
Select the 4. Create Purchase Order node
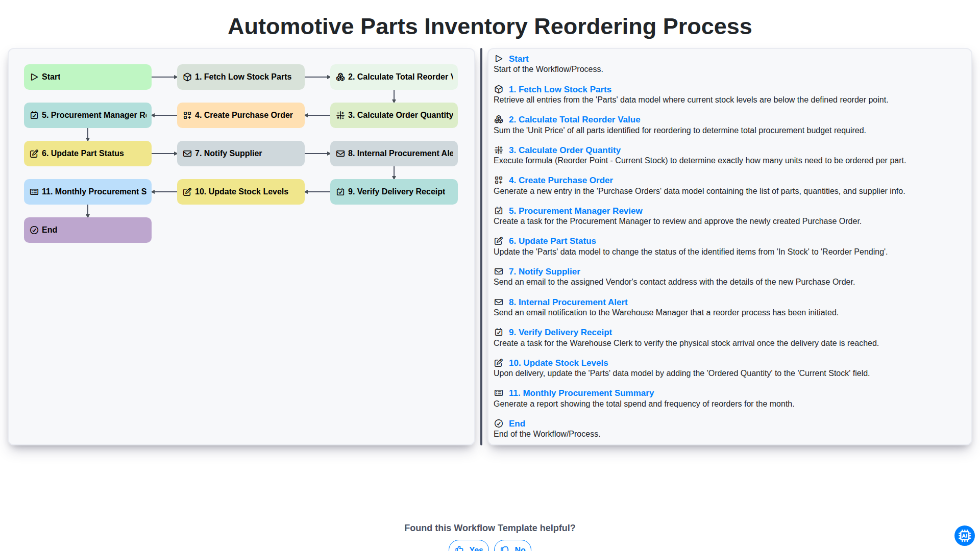point(241,115)
